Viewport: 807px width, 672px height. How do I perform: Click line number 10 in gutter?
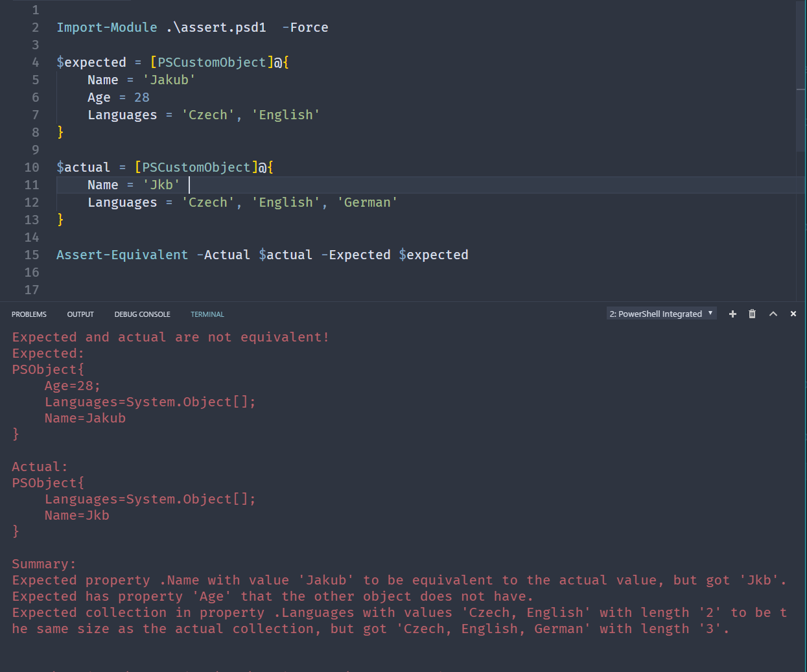(32, 167)
